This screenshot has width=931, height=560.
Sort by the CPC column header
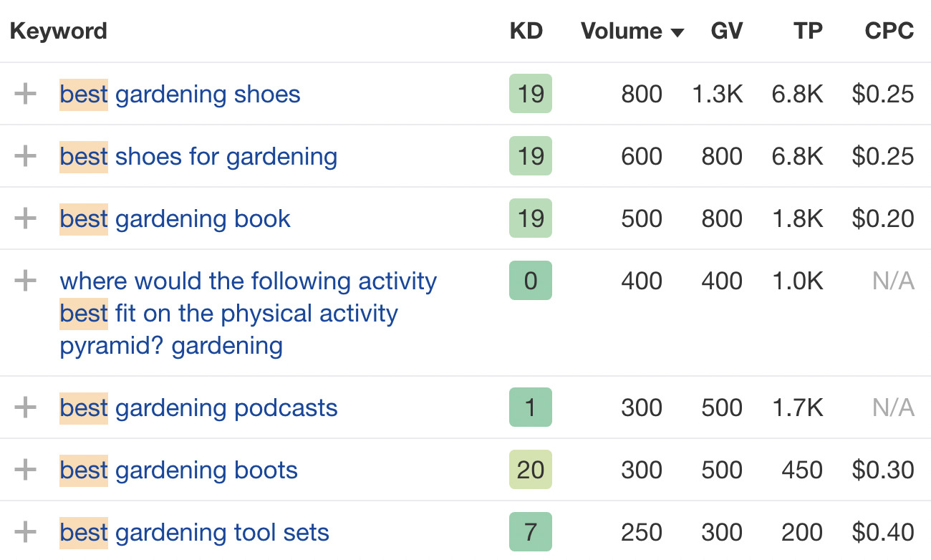coord(891,31)
